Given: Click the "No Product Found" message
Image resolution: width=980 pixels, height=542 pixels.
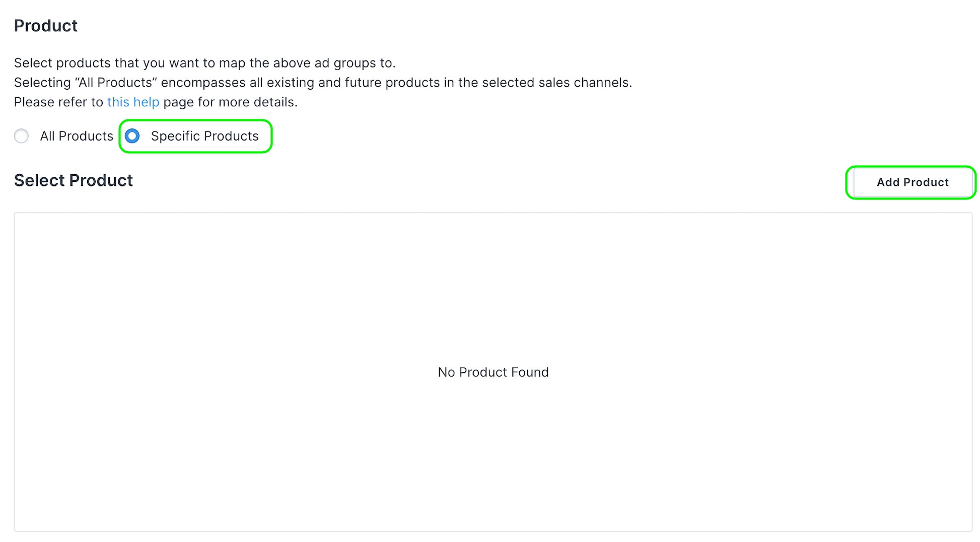Looking at the screenshot, I should point(493,372).
